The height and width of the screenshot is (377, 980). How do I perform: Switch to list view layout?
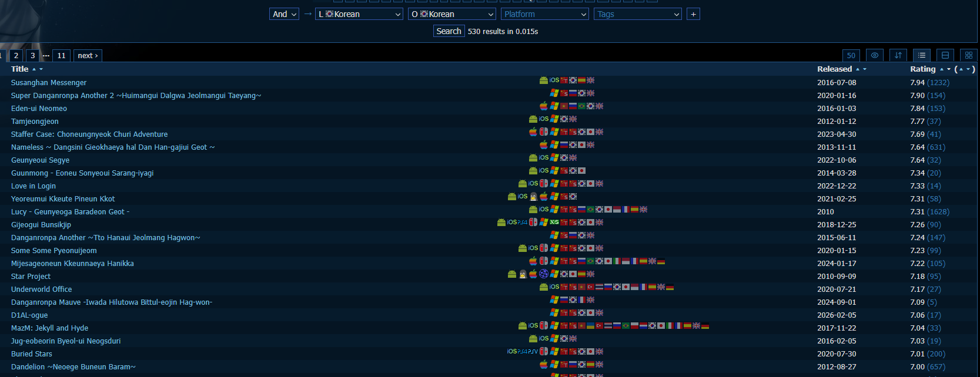click(922, 55)
